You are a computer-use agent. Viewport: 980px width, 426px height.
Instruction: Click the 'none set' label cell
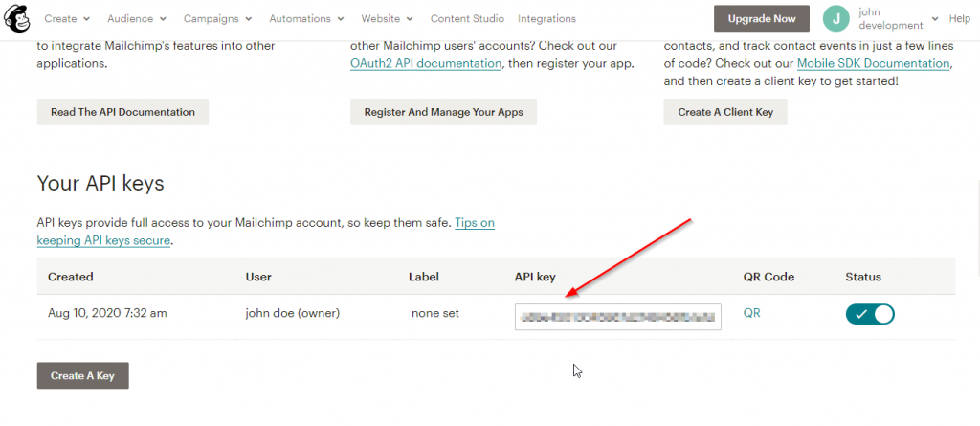pyautogui.click(x=435, y=313)
